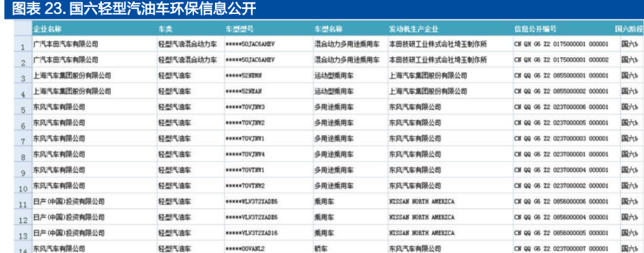The image size is (644, 253).
Task: Click model *****70VJNW1
Action: click(x=245, y=139)
